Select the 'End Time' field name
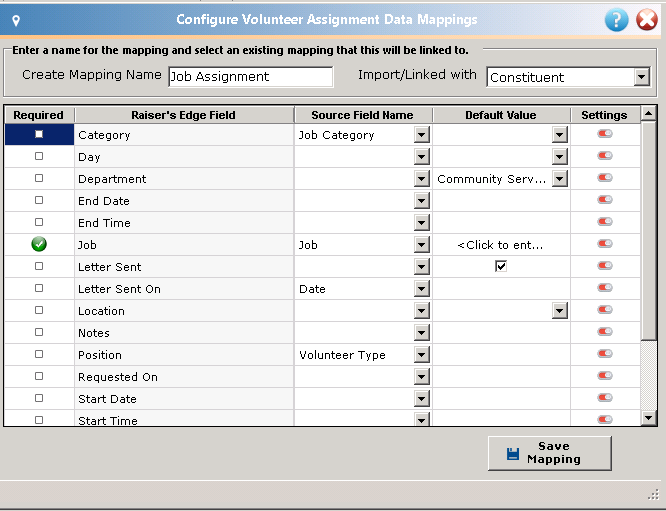 coord(104,223)
